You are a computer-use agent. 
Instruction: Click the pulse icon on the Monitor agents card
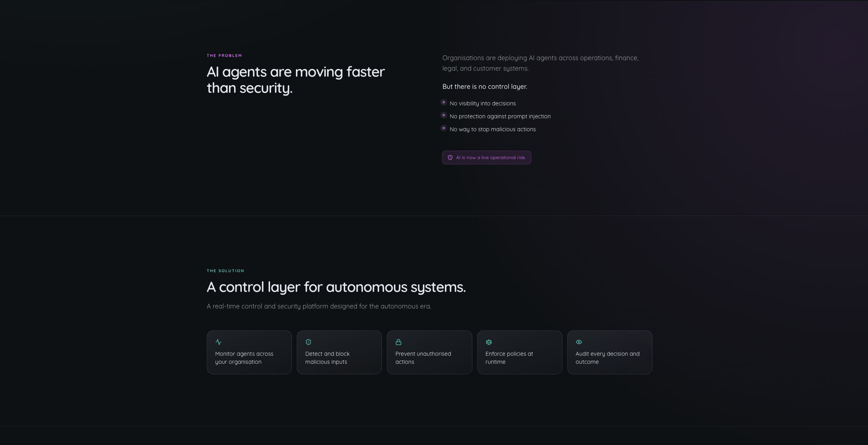coord(218,342)
